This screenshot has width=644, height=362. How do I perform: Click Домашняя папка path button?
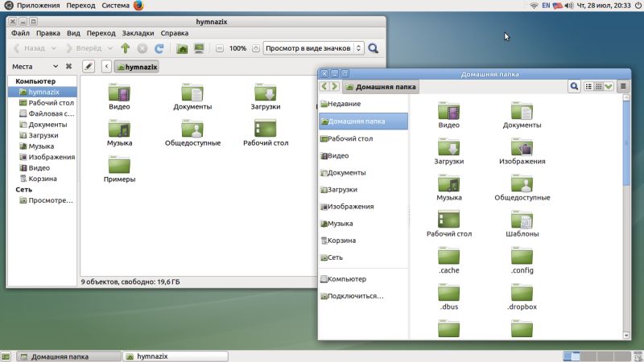[x=381, y=87]
